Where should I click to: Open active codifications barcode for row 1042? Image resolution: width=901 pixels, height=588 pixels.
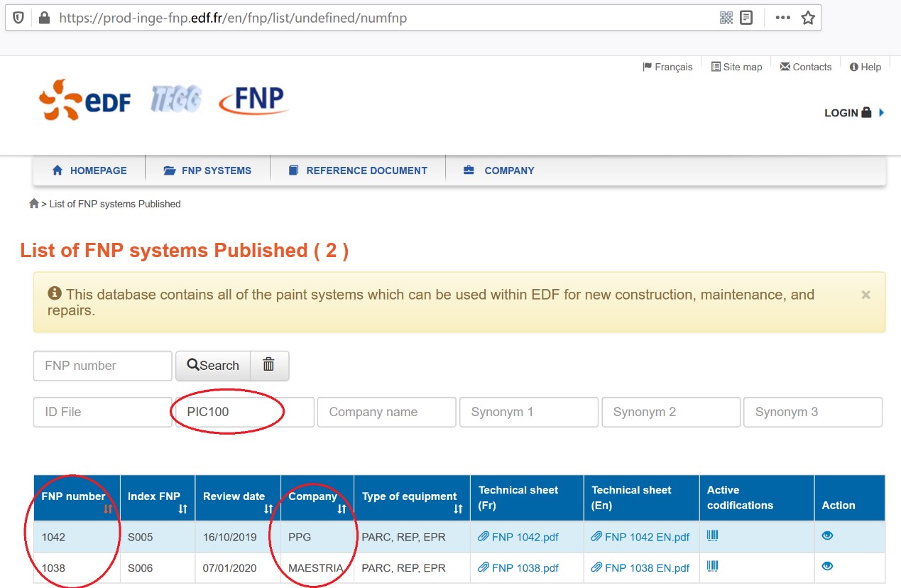point(713,536)
